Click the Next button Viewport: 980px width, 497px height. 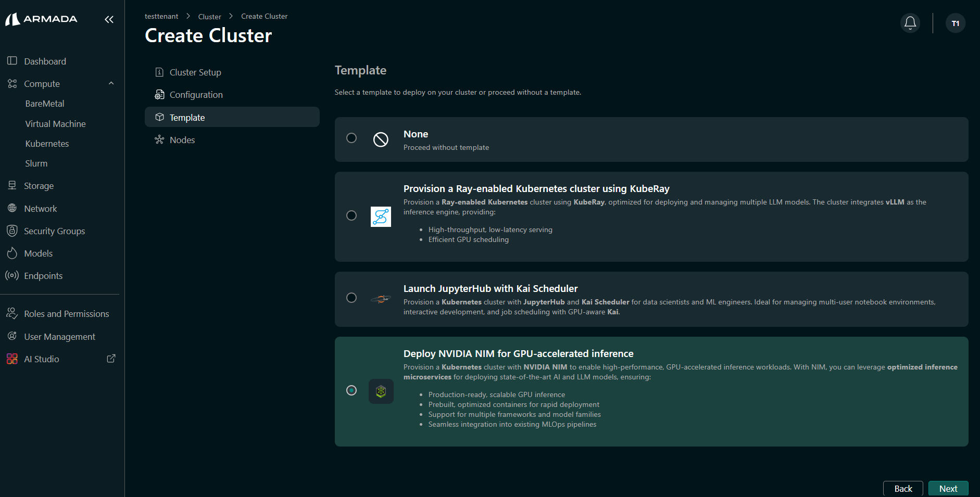point(948,488)
